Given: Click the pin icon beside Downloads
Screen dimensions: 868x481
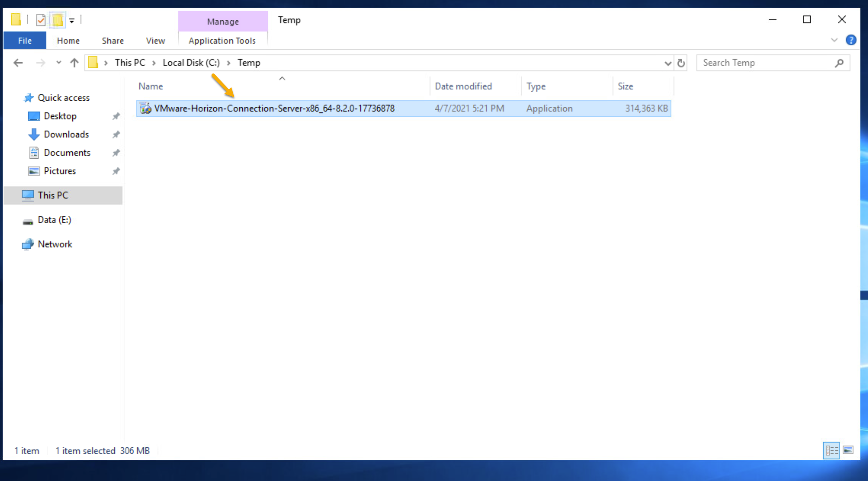Looking at the screenshot, I should 116,134.
